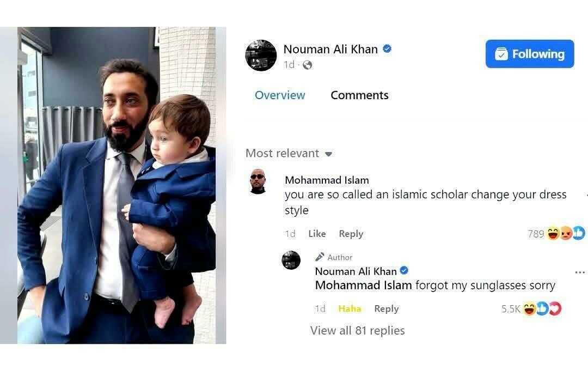Like Mohammad Islam's comment

[317, 234]
